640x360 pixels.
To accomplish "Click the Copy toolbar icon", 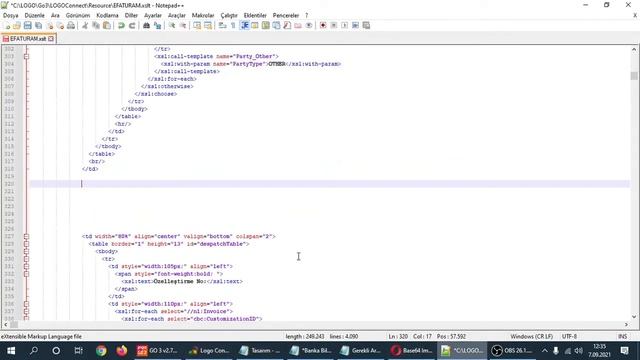I will [x=96, y=26].
